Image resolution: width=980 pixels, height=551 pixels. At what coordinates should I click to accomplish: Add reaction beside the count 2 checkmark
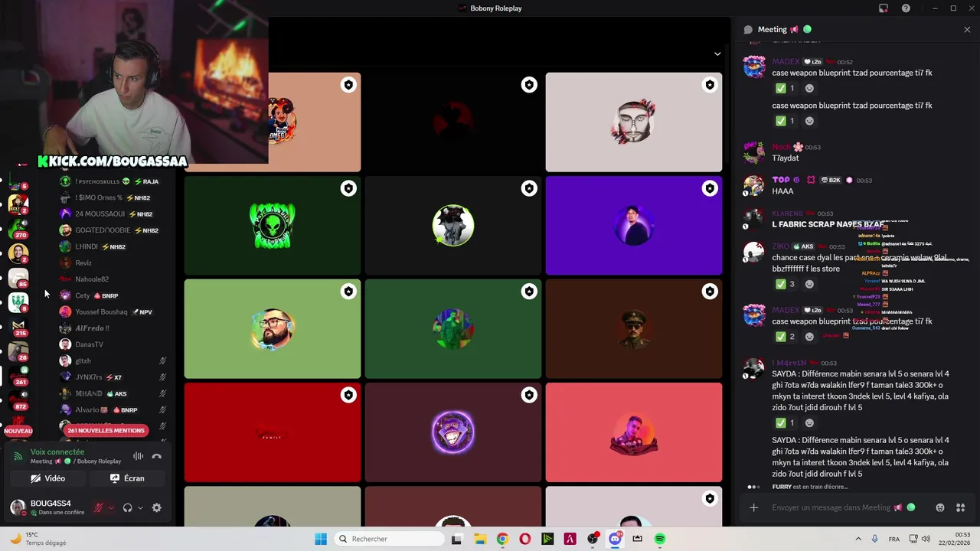809,337
